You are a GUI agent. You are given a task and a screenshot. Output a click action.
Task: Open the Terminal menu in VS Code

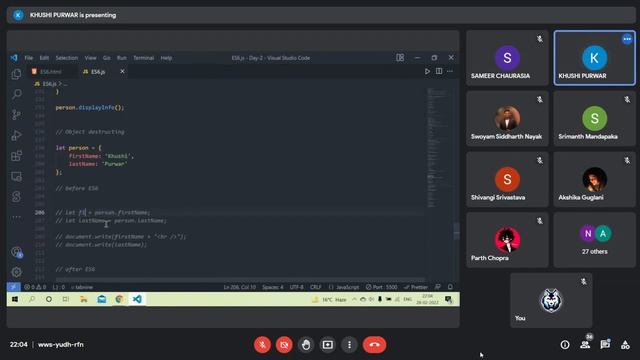tap(144, 58)
